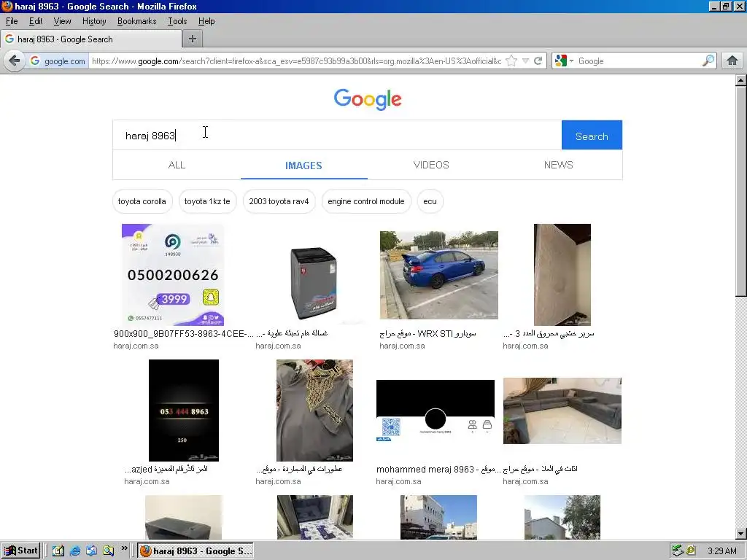Click the Firefox taskbar button
This screenshot has height=560, width=747.
(196, 551)
